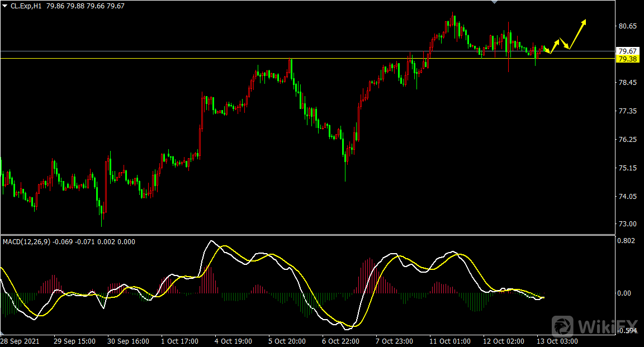Click the 80.65 price axis label

(628, 26)
